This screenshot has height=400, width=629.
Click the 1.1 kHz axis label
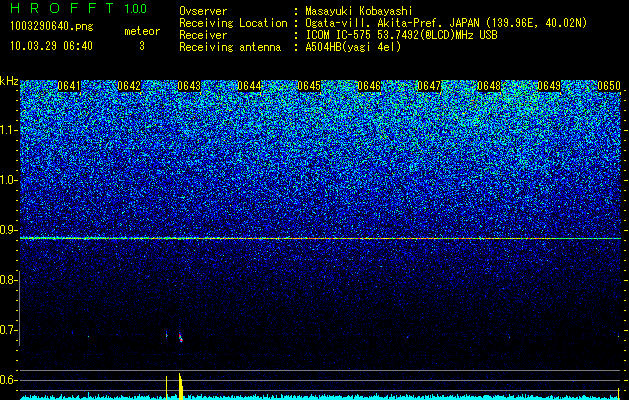coord(8,130)
